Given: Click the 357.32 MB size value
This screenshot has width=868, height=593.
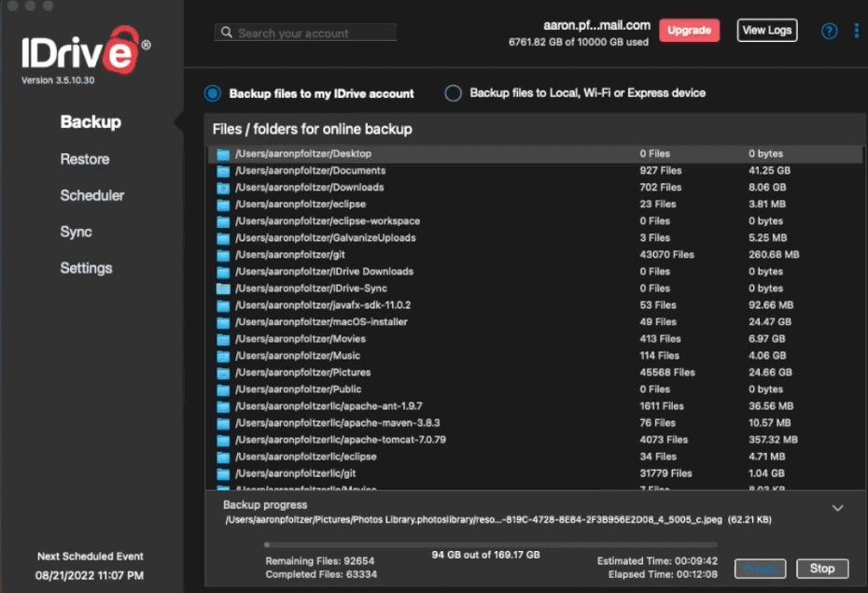Looking at the screenshot, I should tap(773, 440).
